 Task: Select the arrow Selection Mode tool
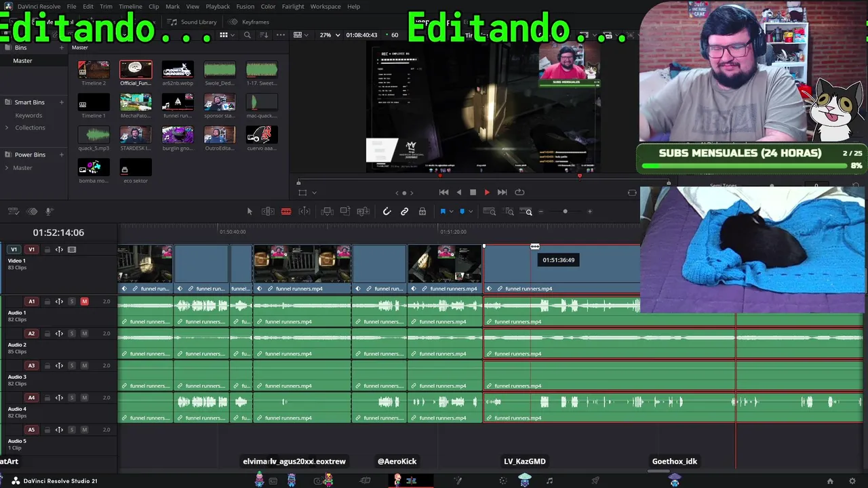[x=250, y=211]
